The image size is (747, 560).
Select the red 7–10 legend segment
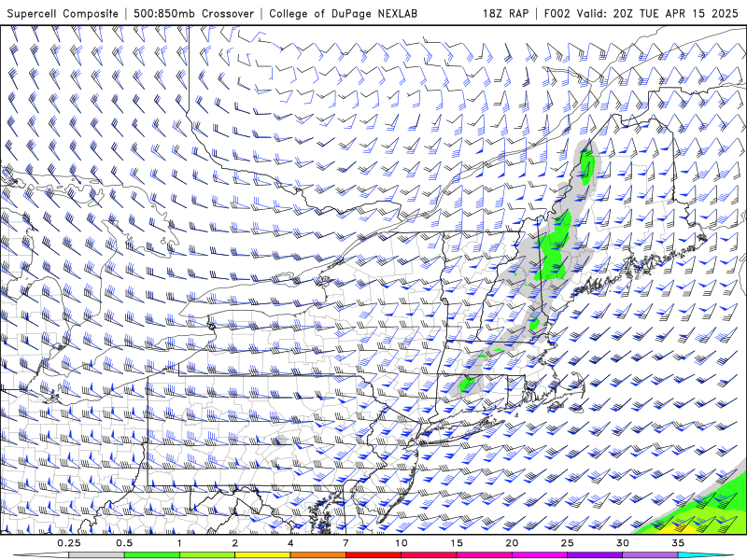pyautogui.click(x=373, y=555)
